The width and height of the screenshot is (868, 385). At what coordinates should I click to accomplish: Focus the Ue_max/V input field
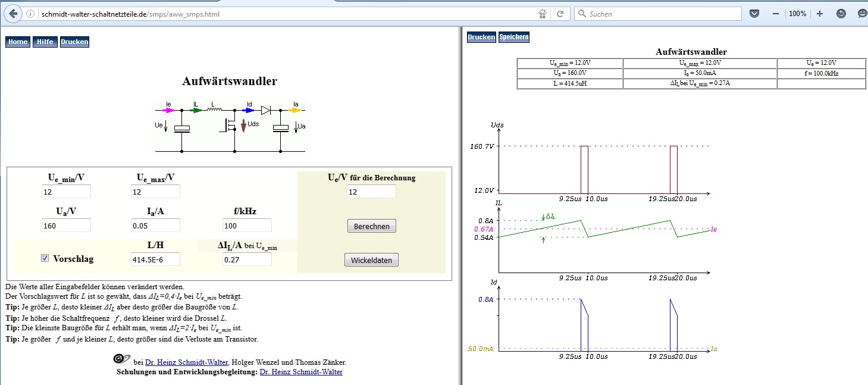click(x=155, y=192)
